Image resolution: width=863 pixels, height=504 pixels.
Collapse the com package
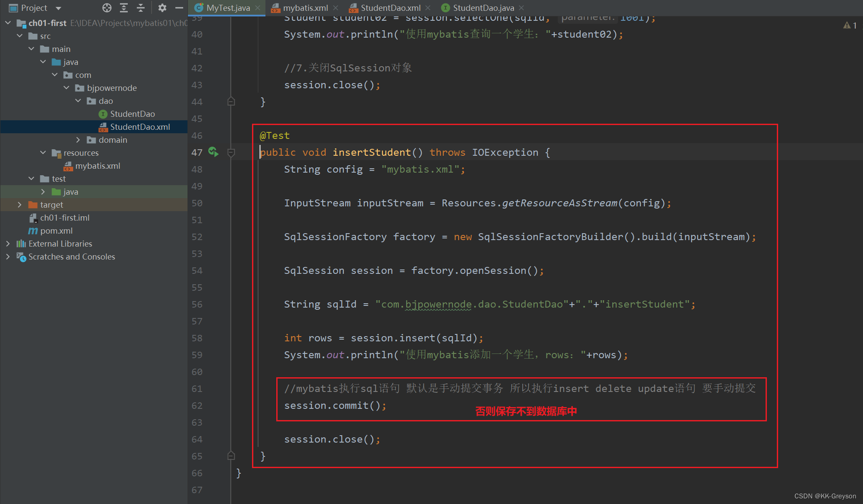point(55,75)
